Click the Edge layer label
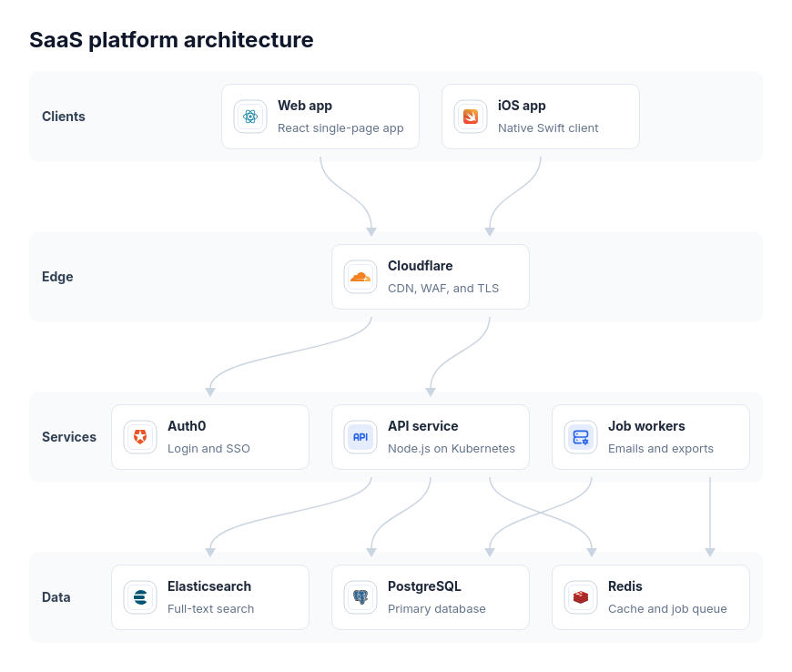792x672 pixels. point(57,277)
